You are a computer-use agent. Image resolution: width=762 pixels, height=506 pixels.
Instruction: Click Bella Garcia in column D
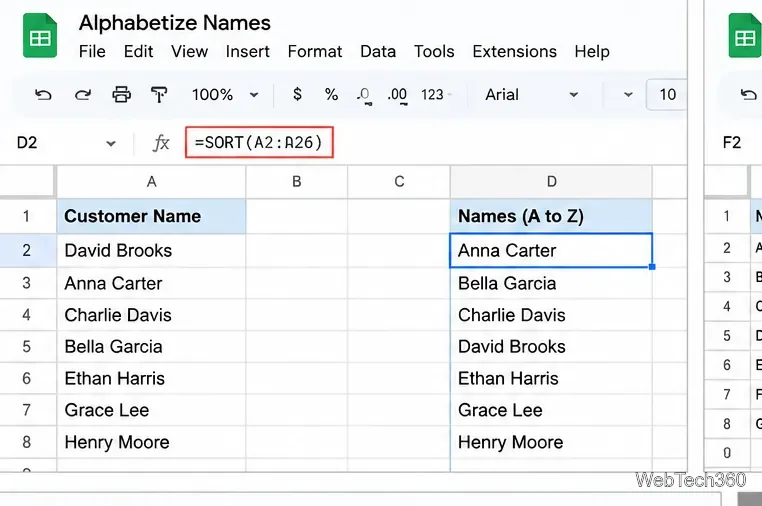(551, 283)
